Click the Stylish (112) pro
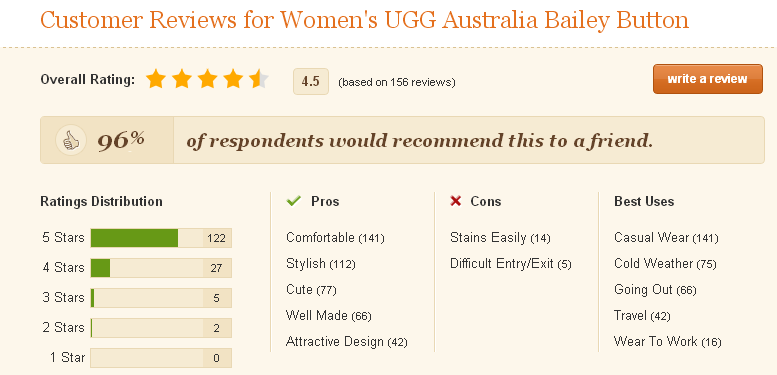Viewport: 777px width, 375px height. click(321, 264)
